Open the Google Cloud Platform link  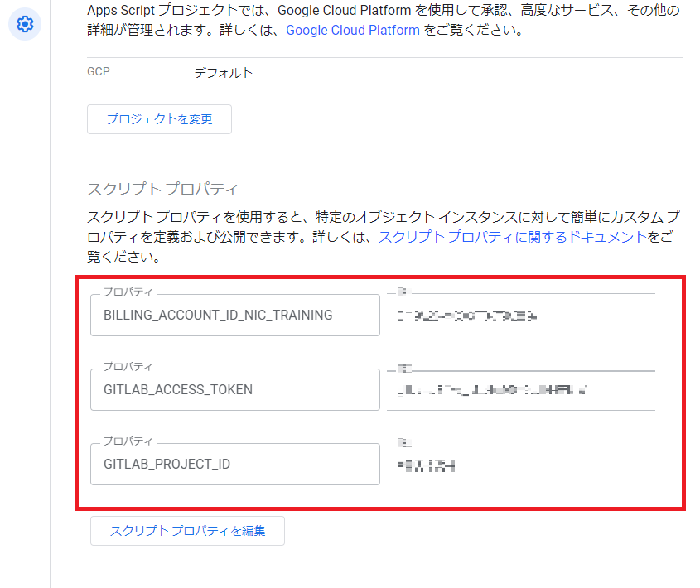(353, 30)
